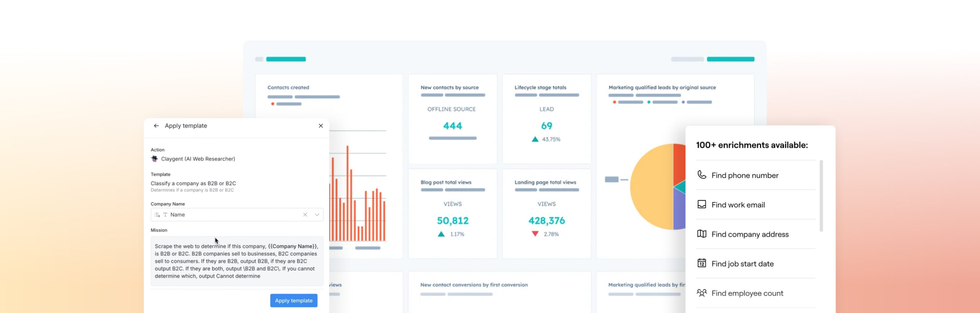Open the Contacts created card title

point(288,88)
